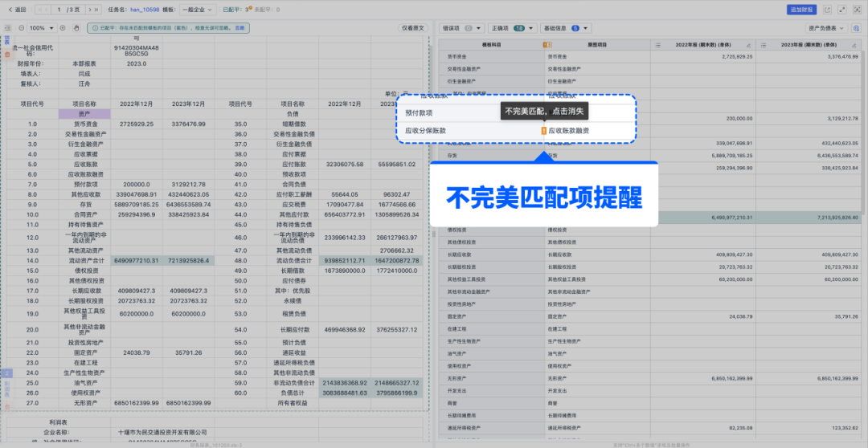Toggle the left sidebar collapse icon
Screen dimensions: 868x448
[7, 27]
